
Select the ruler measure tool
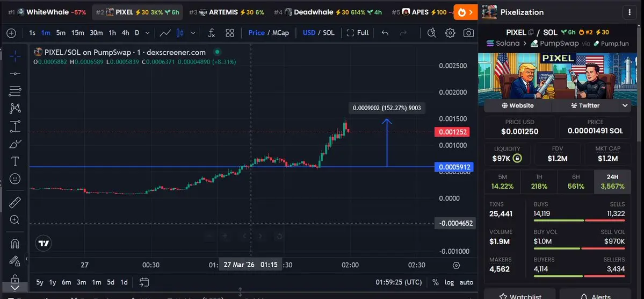15,202
